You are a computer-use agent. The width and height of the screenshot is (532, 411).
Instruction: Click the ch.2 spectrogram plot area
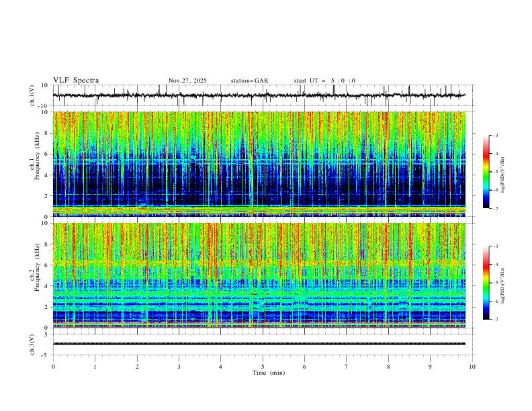pos(259,275)
